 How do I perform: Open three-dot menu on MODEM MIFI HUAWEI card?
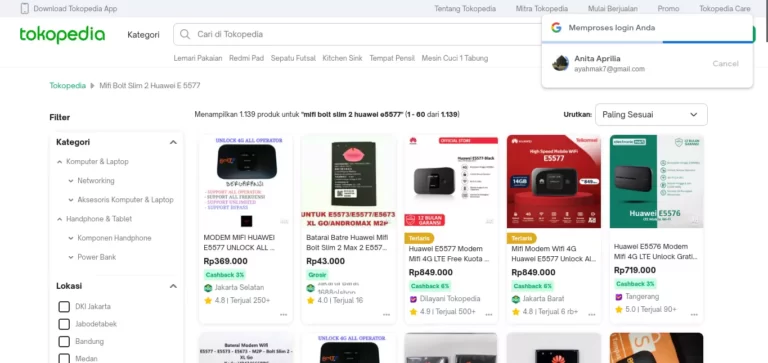click(x=284, y=315)
